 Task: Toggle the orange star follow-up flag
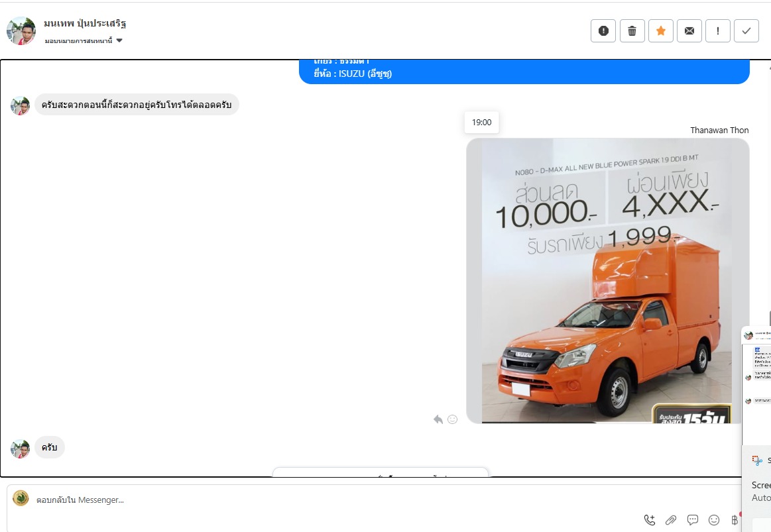tap(661, 30)
